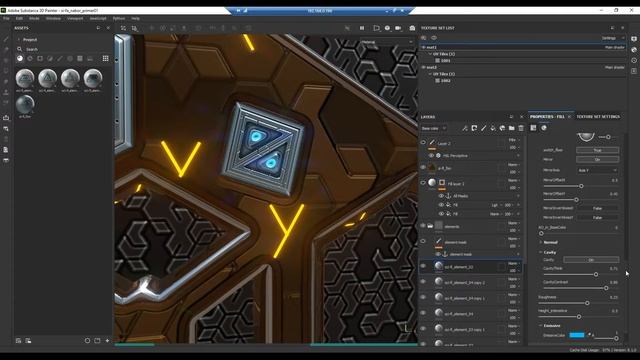Open the Viewport menu
Viewport: 640px width, 360px height.
click(x=75, y=18)
